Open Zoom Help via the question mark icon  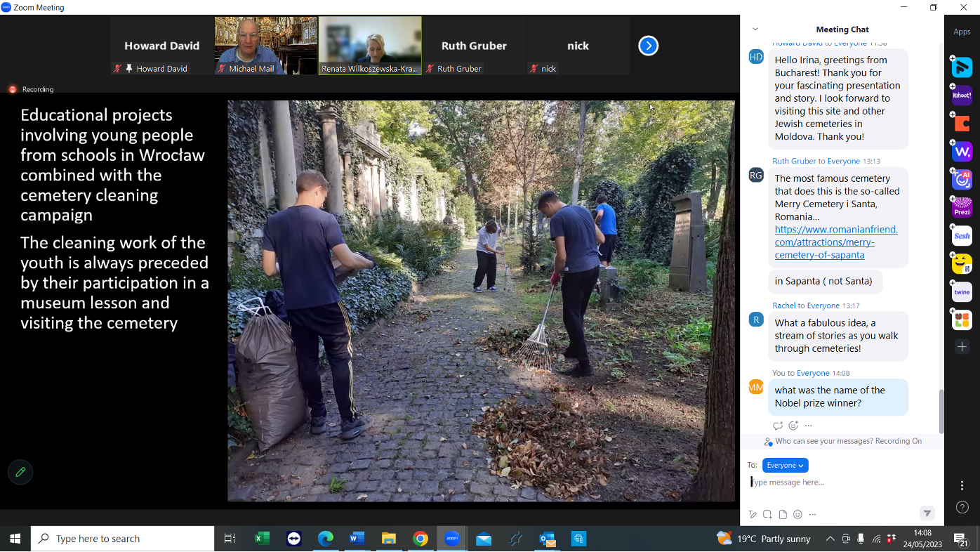coord(962,507)
